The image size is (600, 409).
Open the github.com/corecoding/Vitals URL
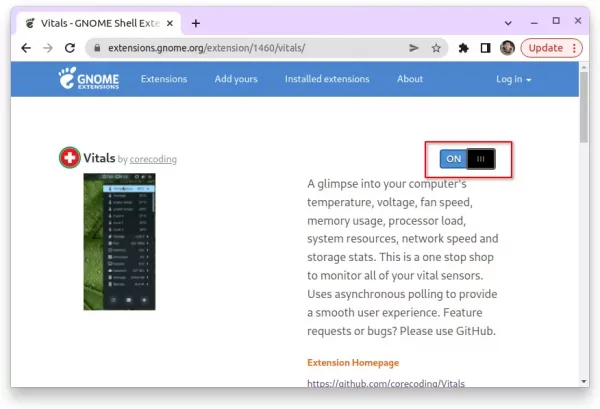(386, 383)
